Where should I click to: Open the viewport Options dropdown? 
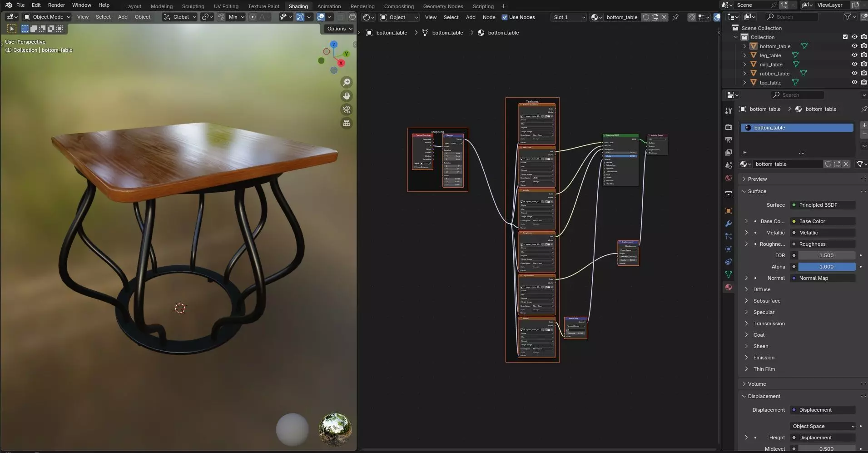click(340, 29)
